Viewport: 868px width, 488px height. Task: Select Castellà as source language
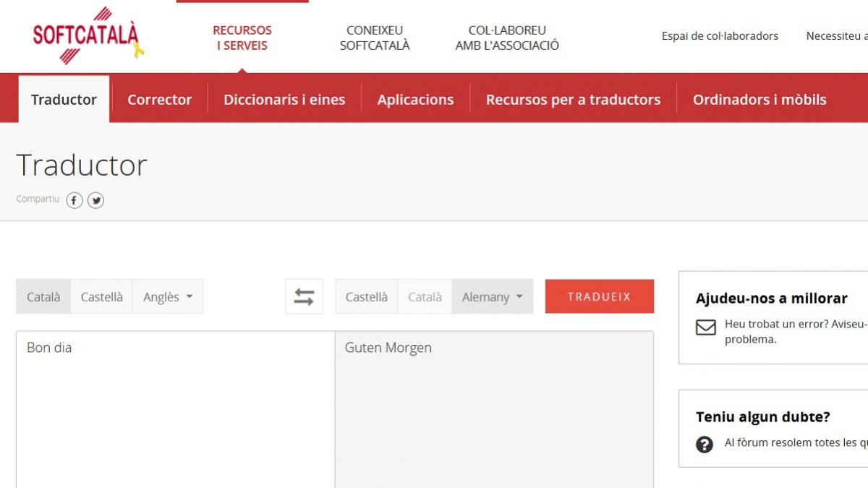tap(101, 296)
